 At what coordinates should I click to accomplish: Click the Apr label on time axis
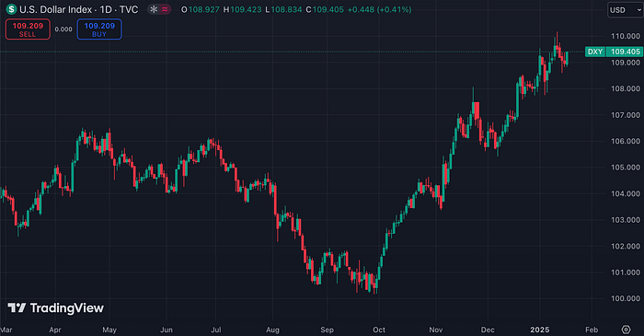[x=55, y=330]
